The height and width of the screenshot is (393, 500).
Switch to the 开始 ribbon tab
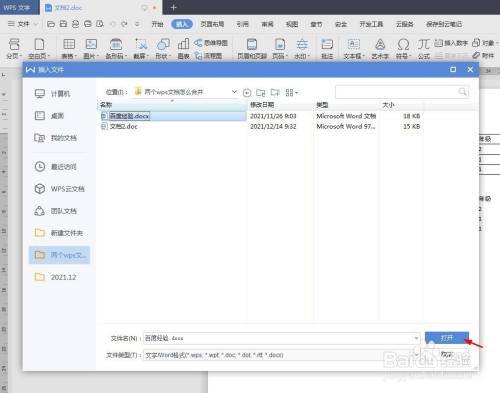tap(157, 24)
